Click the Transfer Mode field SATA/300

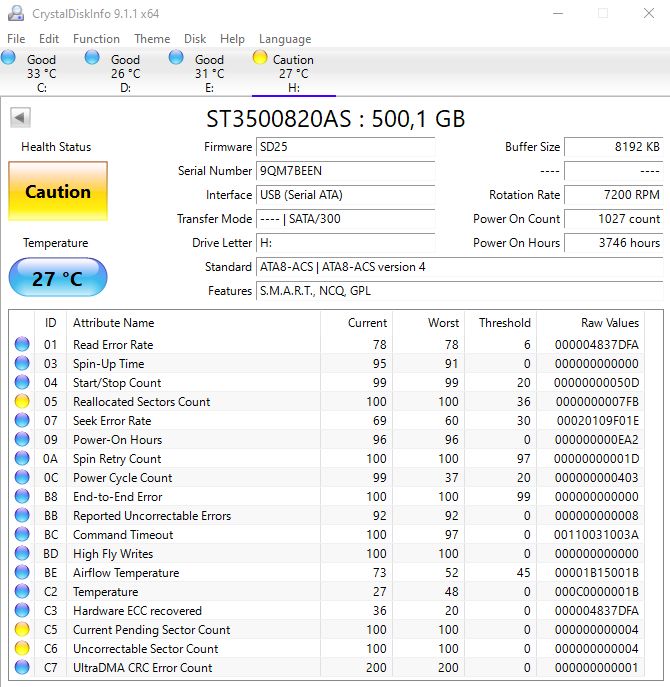point(345,219)
